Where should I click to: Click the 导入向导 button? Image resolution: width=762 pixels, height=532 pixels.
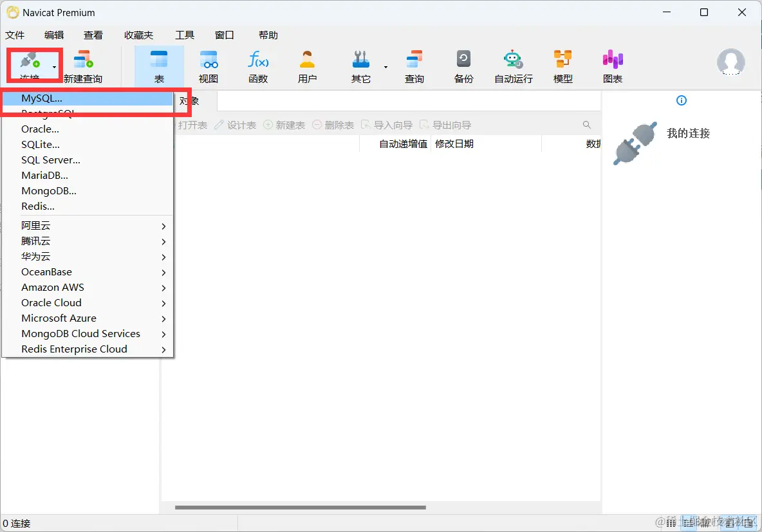click(387, 125)
